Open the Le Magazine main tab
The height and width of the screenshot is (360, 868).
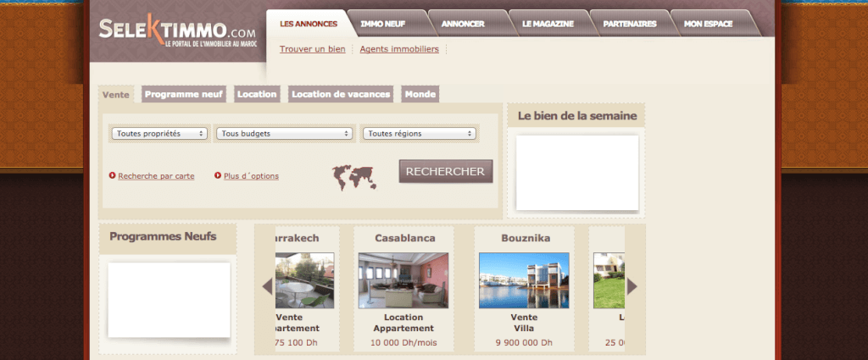(x=548, y=24)
